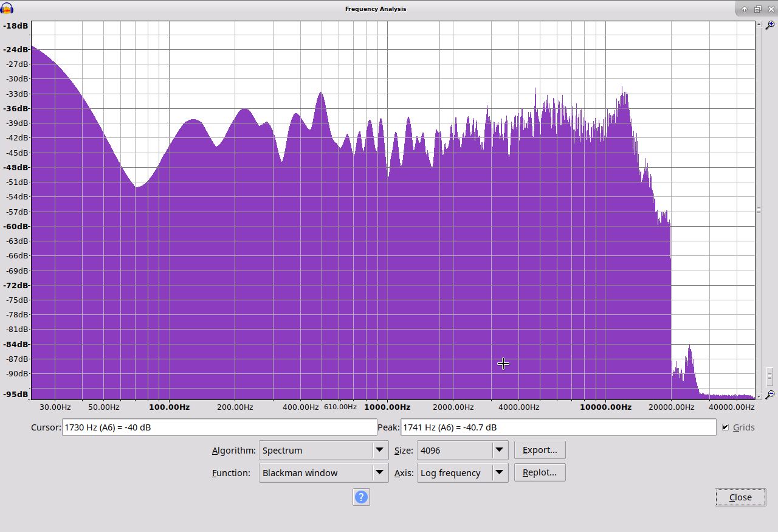Click the spectrum plot at crosshair cursor

pyautogui.click(x=503, y=364)
